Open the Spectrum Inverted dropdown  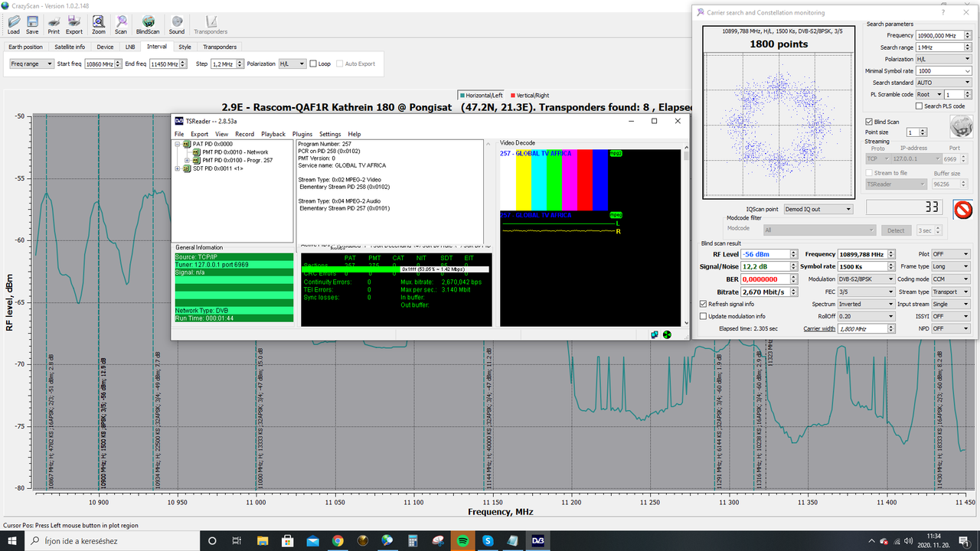(x=866, y=304)
